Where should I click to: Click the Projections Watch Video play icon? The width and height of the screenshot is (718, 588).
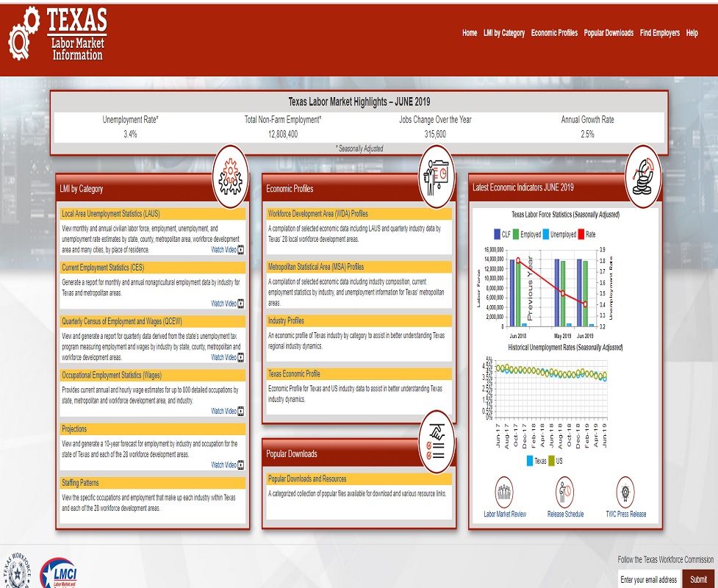point(241,465)
